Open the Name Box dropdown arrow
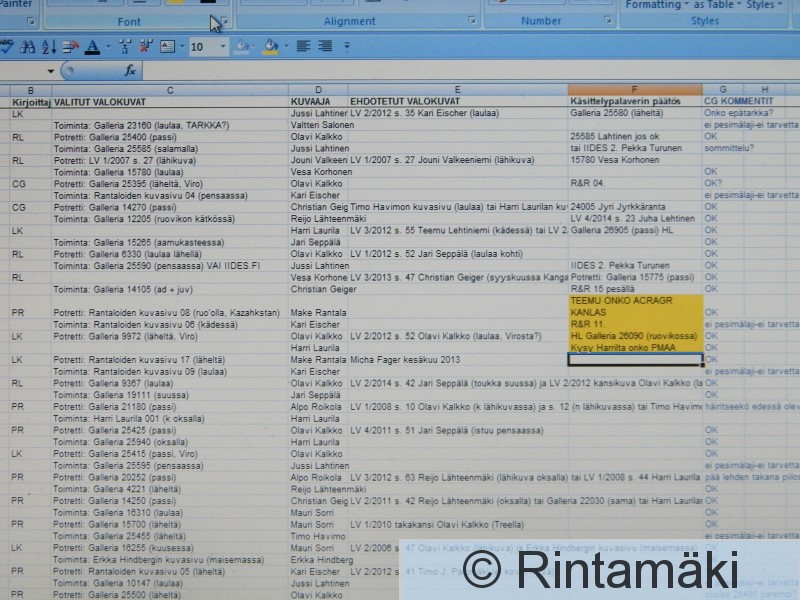The image size is (800, 600). (x=51, y=71)
